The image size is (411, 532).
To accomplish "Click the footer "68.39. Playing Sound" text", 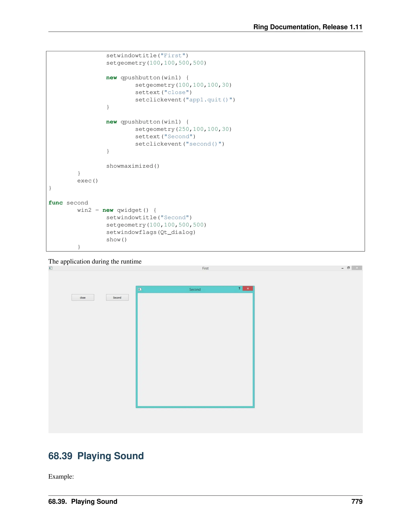I will tap(83, 501).
